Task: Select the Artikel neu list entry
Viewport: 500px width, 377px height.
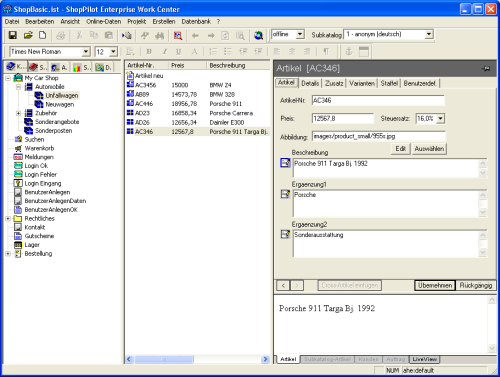Action: (x=149, y=76)
